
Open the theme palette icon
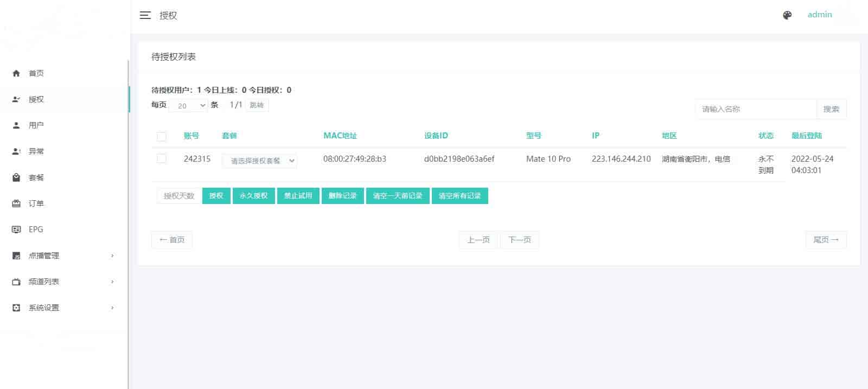tap(787, 15)
